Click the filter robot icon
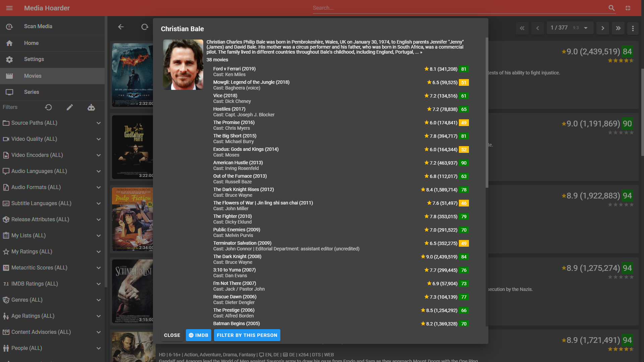The height and width of the screenshot is (362, 644). (x=91, y=107)
